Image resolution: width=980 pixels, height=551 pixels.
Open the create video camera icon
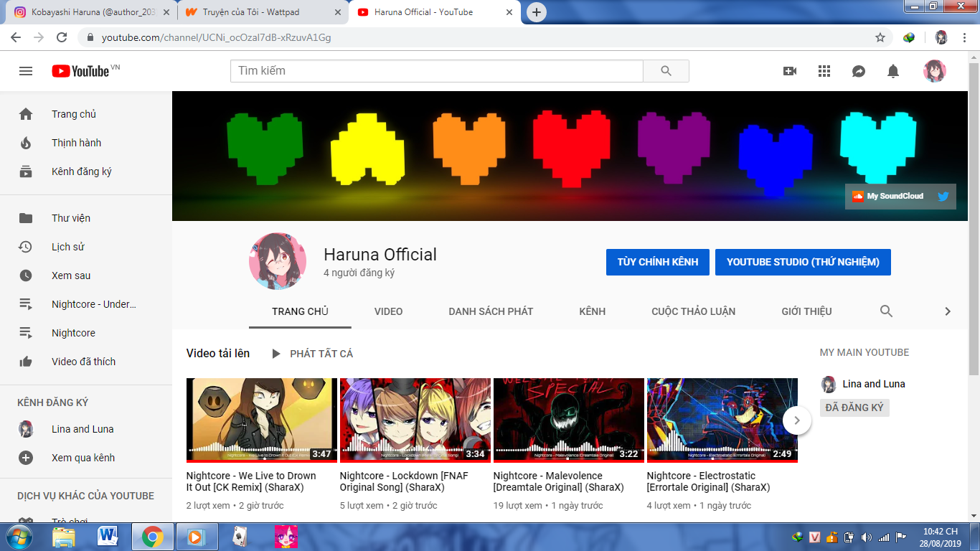click(x=790, y=71)
